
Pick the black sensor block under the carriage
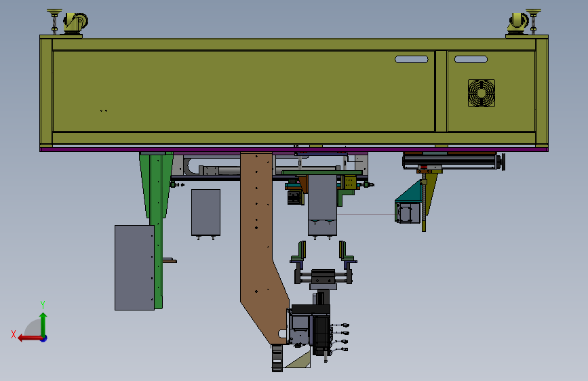pos(295,198)
